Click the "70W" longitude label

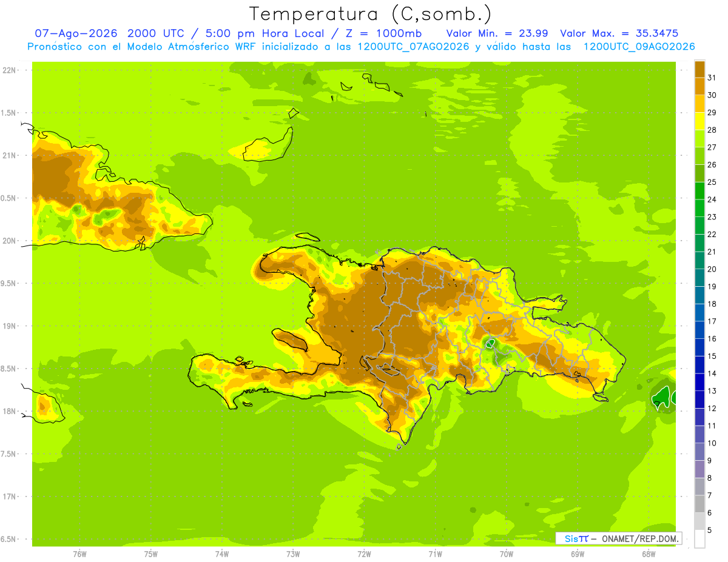(x=507, y=554)
